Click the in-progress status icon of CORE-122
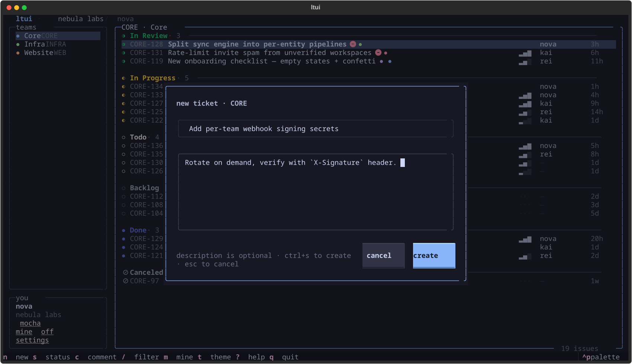This screenshot has width=632, height=364. 123,120
